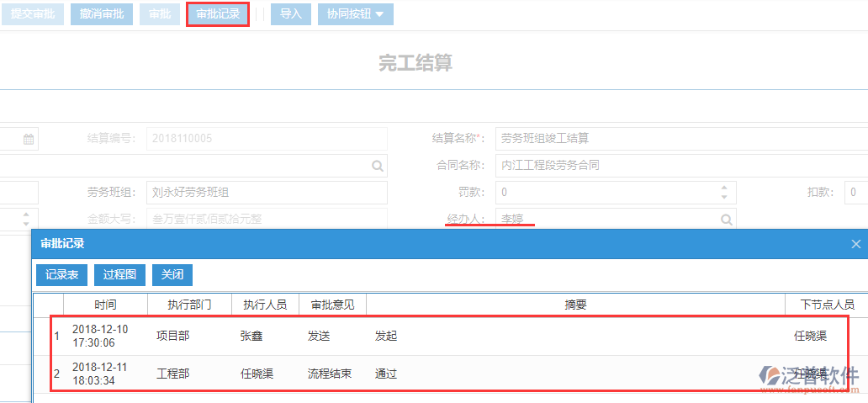Click the 经办人 input field
This screenshot has height=403, width=868.
pos(616,220)
